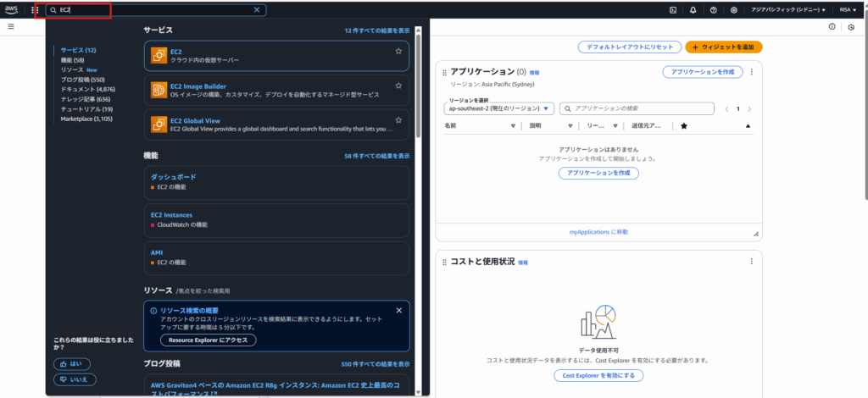The height and width of the screenshot is (398, 868).
Task: Close the リソース検索の概要 banner
Action: (x=399, y=310)
